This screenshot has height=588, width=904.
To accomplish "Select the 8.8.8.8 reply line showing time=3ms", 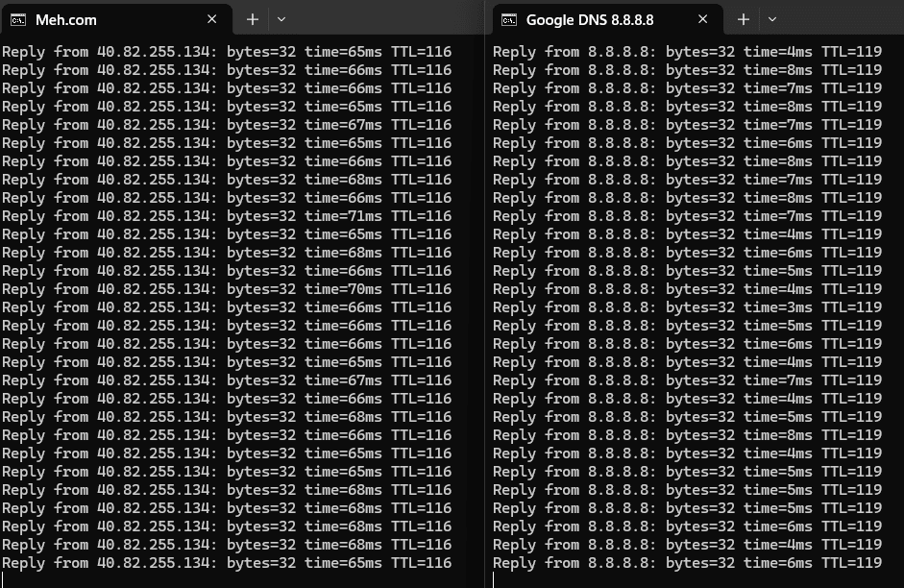I will pos(687,307).
